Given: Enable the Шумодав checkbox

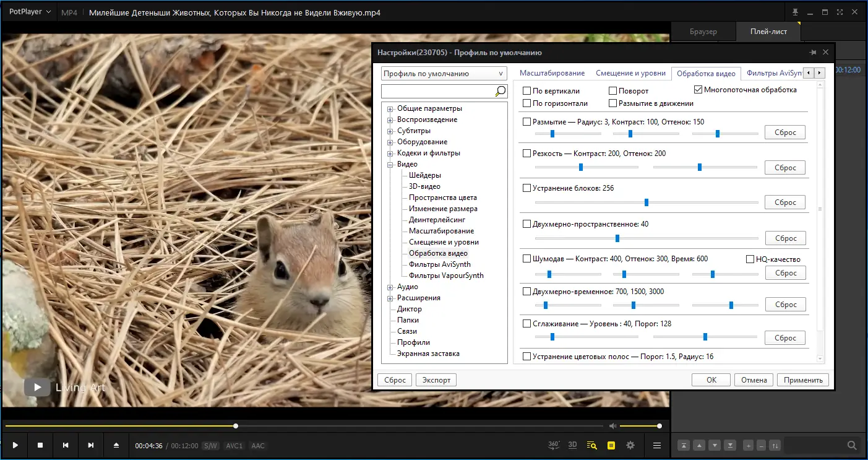Looking at the screenshot, I should tap(527, 259).
